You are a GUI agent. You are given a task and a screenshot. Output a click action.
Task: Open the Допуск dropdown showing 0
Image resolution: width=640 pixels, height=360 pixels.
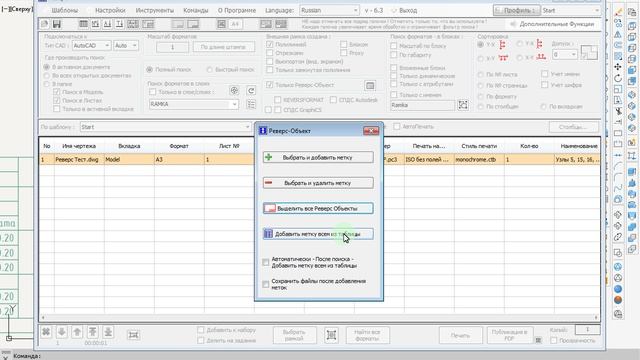[x=564, y=54]
